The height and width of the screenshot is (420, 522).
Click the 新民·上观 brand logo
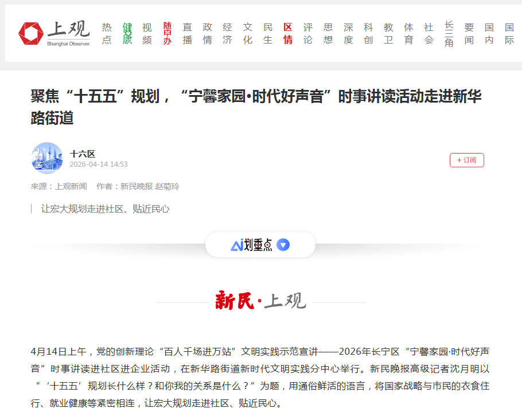[x=260, y=299]
